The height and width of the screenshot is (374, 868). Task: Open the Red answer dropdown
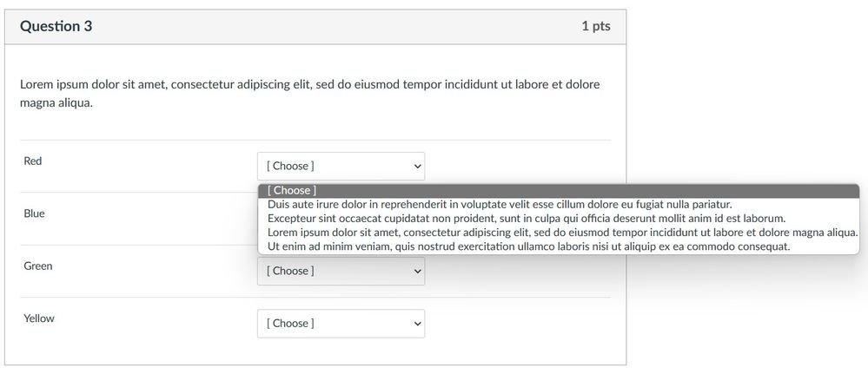(x=341, y=166)
